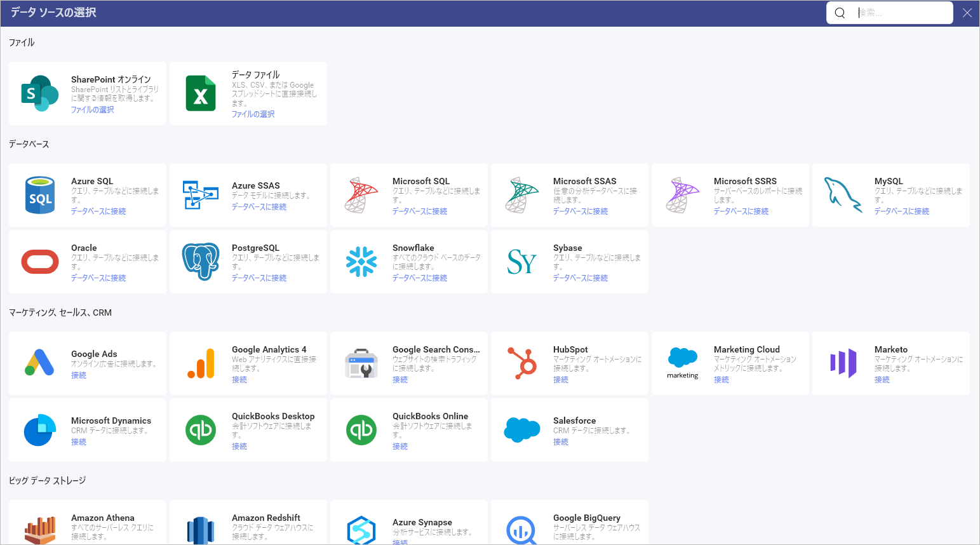980x545 pixels.
Task: Click Azure SQL connect to database link
Action: (98, 212)
